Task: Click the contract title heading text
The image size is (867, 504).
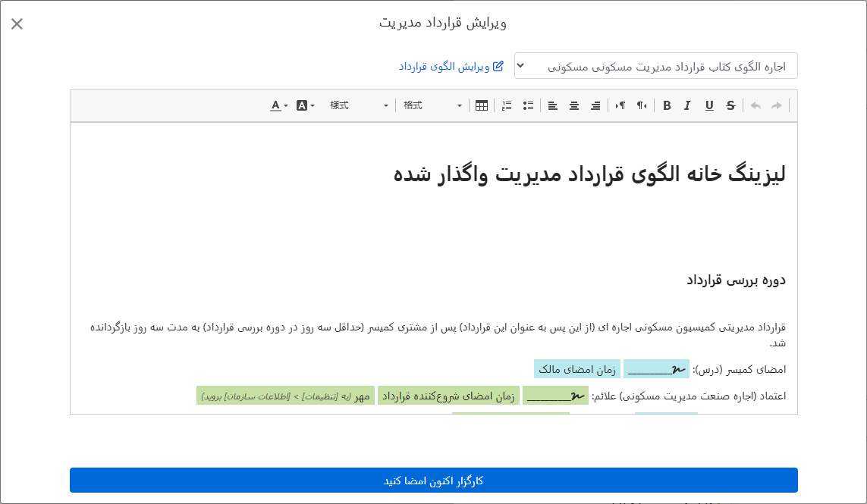Action: click(589, 174)
